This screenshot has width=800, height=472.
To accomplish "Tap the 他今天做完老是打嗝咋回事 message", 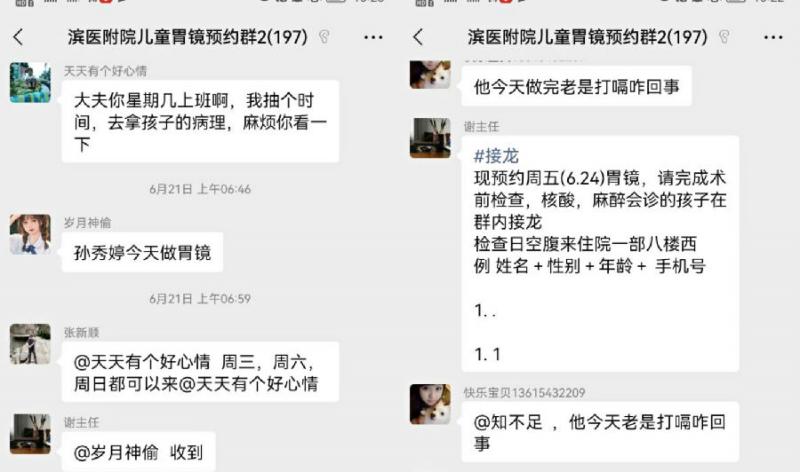I will point(577,86).
